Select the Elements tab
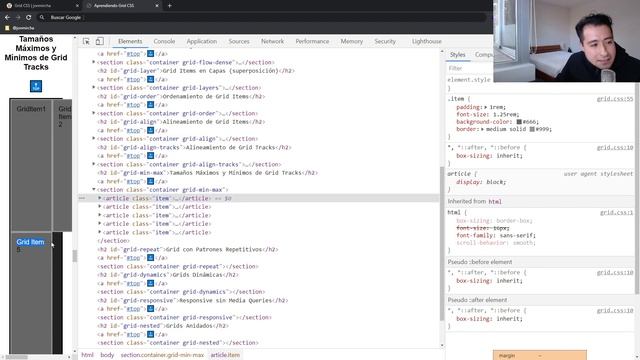This screenshot has width=640, height=360. [130, 41]
